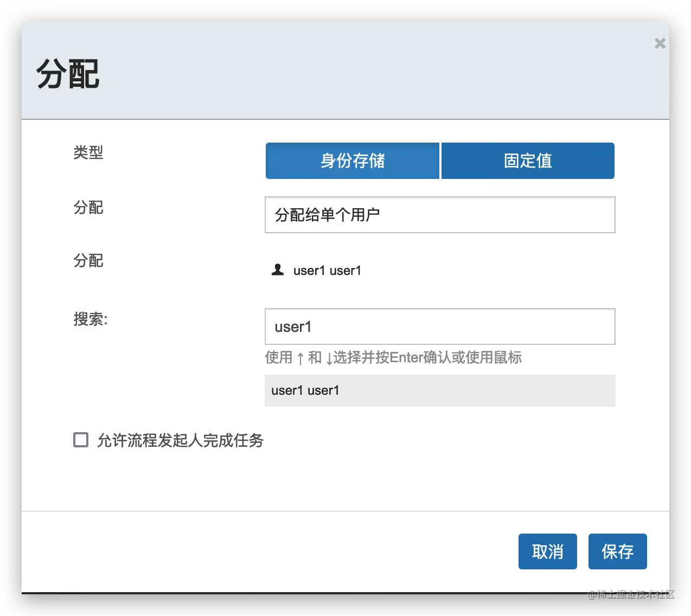This screenshot has width=691, height=616.
Task: Close the 分配 dialog with the X icon
Action: (x=660, y=43)
